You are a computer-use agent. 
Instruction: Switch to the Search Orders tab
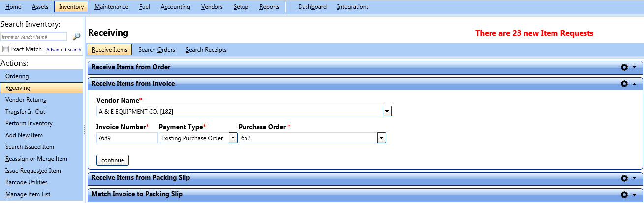(156, 50)
